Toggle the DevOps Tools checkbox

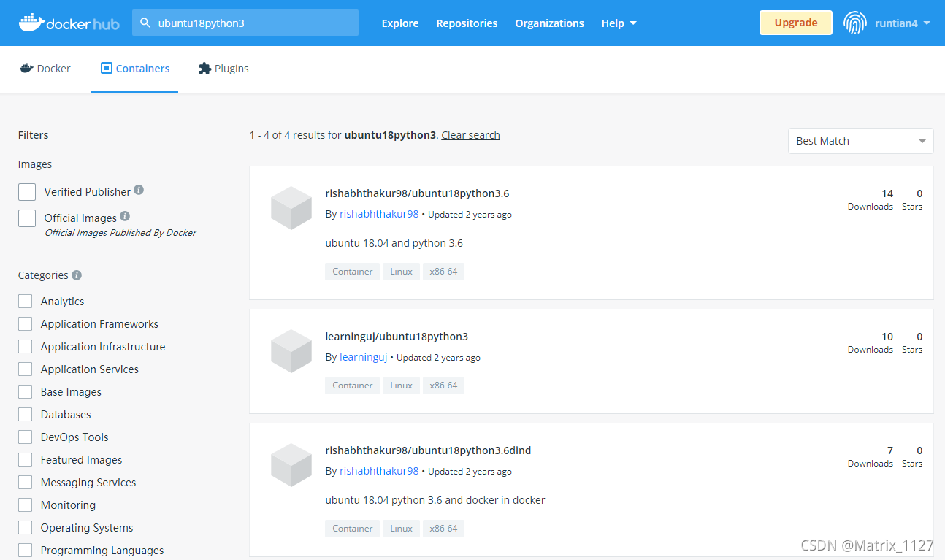pos(26,437)
